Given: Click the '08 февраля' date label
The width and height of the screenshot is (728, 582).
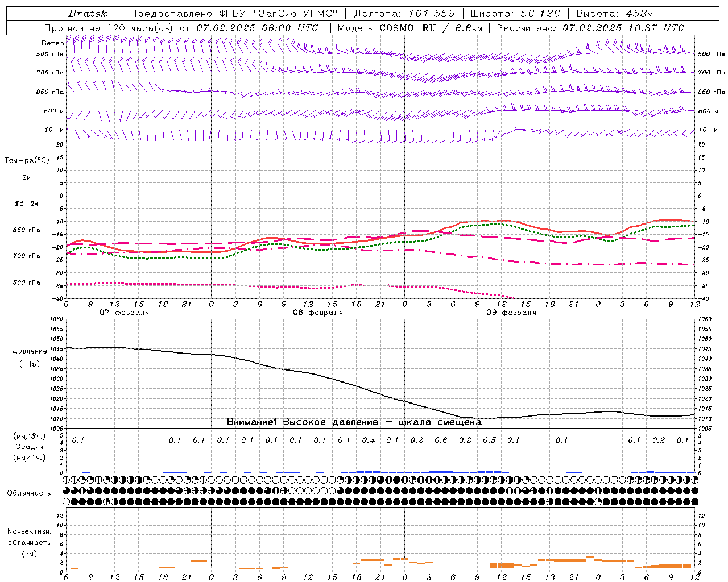Looking at the screenshot, I should click(x=318, y=313).
